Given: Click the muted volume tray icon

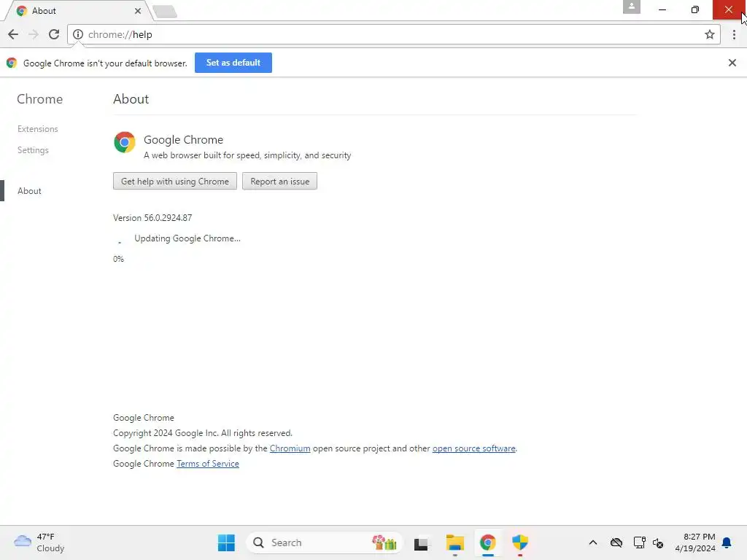Looking at the screenshot, I should tap(658, 542).
